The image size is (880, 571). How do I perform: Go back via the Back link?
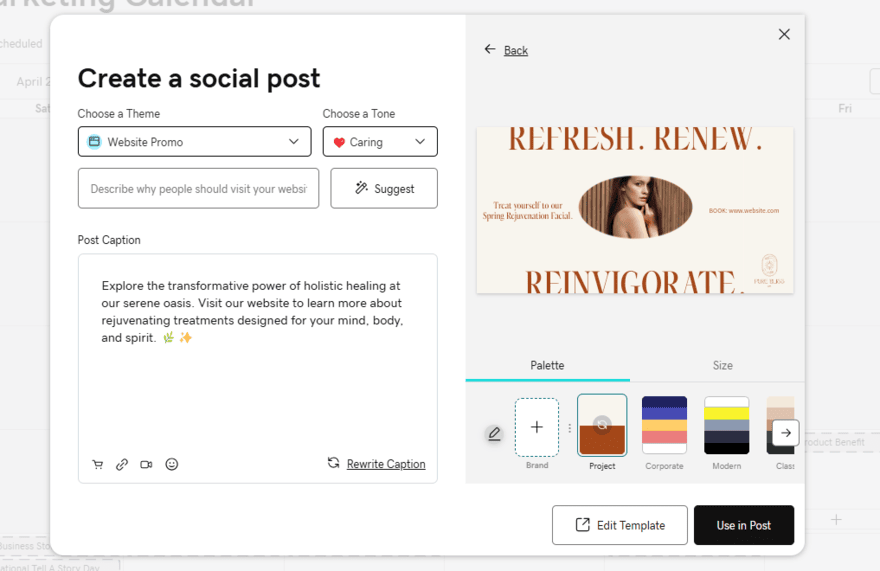click(516, 51)
